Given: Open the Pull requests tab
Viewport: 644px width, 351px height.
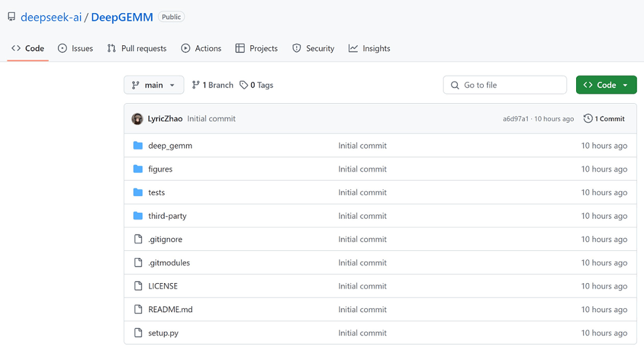Looking at the screenshot, I should pyautogui.click(x=137, y=48).
